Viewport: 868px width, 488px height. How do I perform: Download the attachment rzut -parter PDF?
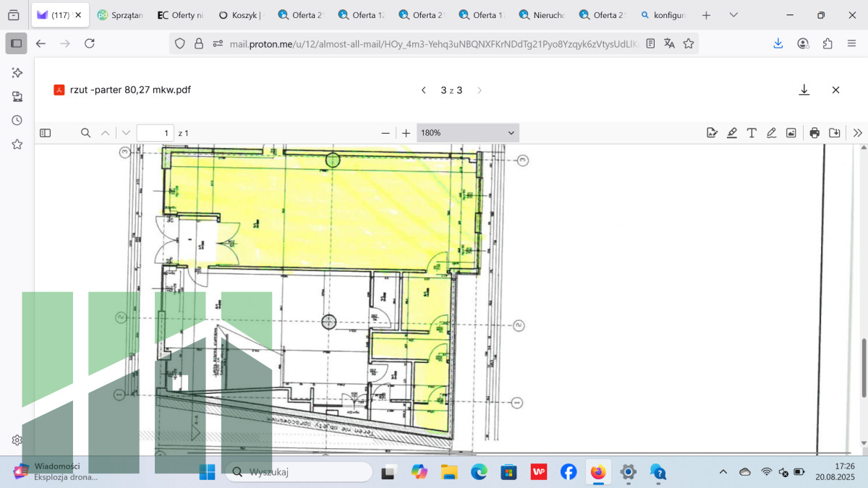click(804, 90)
